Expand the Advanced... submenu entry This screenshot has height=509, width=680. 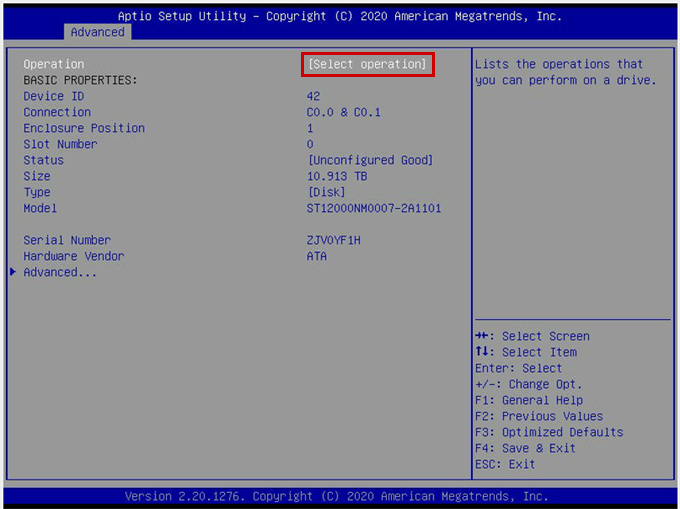point(60,272)
